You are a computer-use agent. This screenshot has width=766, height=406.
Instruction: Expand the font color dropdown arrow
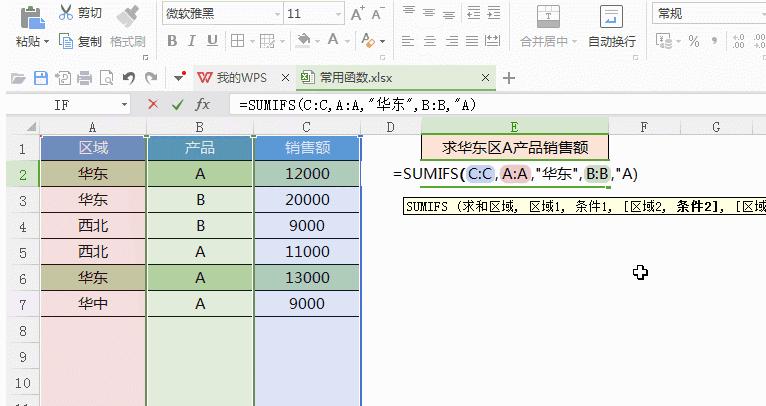pyautogui.click(x=347, y=42)
